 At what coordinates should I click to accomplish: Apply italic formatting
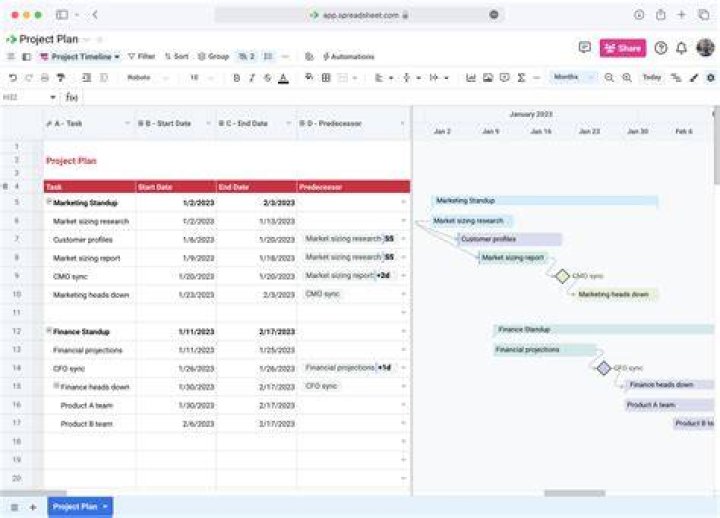pos(252,78)
